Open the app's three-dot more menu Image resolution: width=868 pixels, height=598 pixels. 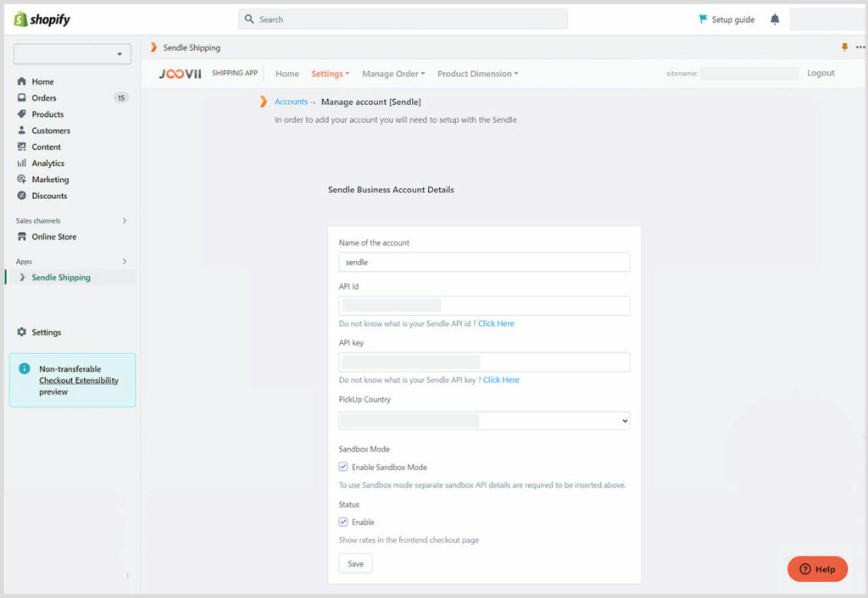pyautogui.click(x=860, y=47)
